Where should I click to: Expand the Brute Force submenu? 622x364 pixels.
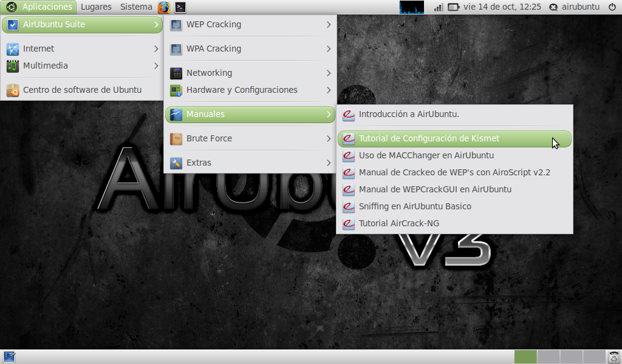click(x=250, y=138)
